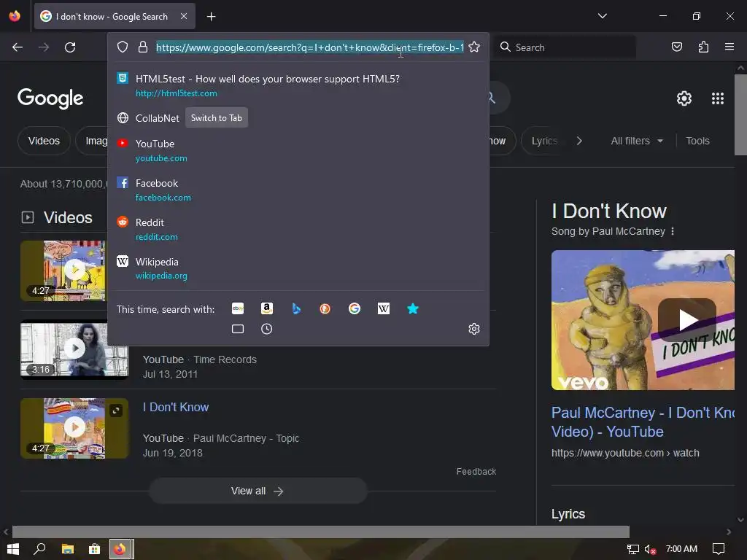
Task: Show more filter chips with right arrow
Action: click(x=579, y=141)
